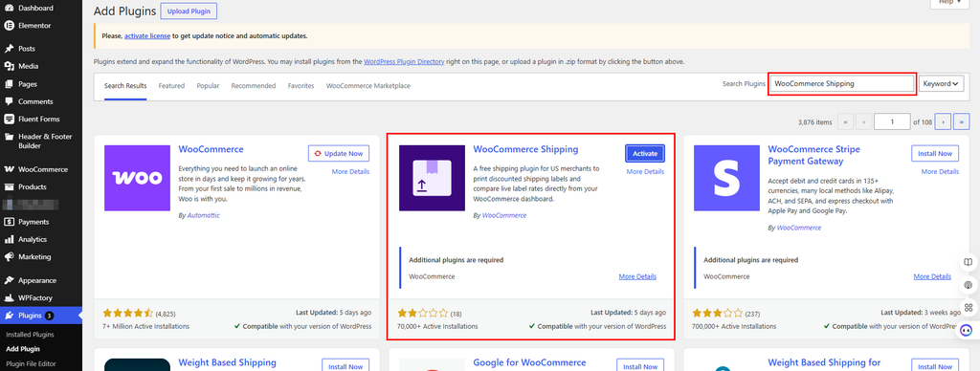980x371 pixels.
Task: Open the WooCommerce plugin title link
Action: [212, 149]
